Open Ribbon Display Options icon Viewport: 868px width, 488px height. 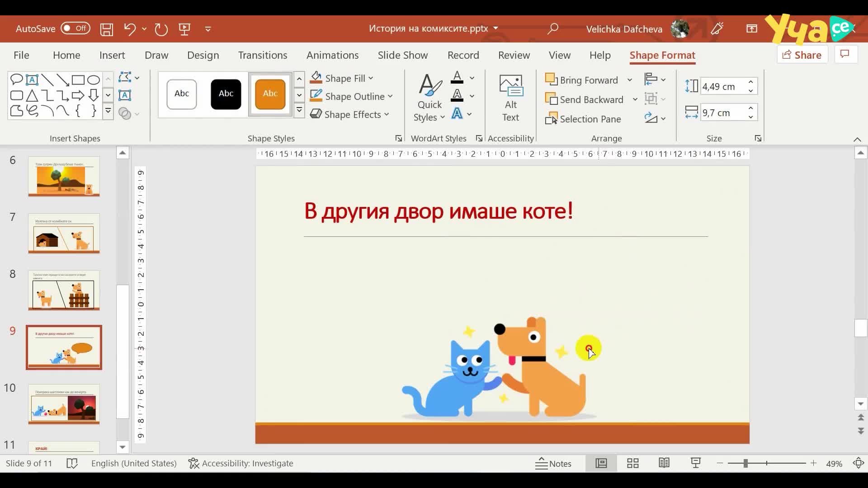click(751, 29)
